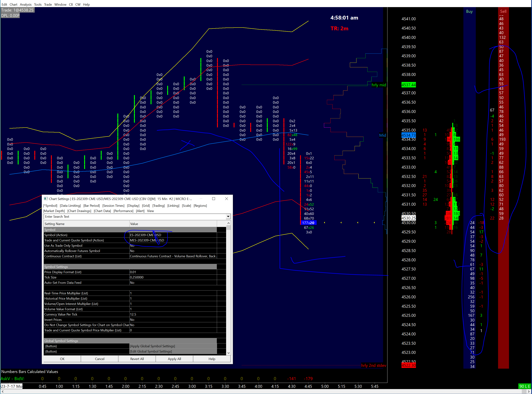Click the Revert All button
532x394 pixels.
click(x=137, y=359)
